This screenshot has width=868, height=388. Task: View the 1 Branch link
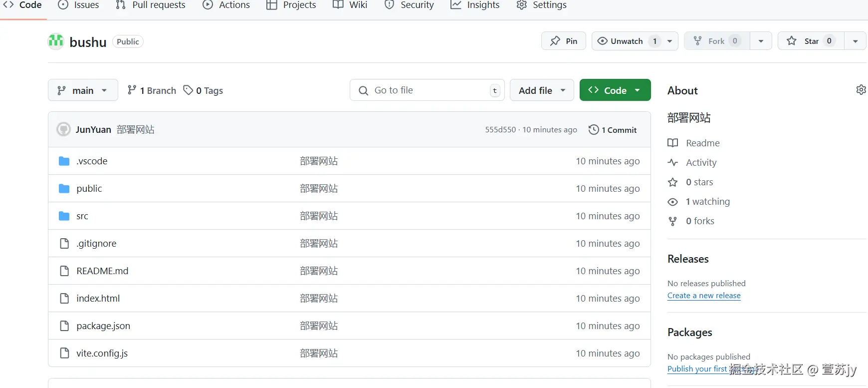tap(152, 90)
